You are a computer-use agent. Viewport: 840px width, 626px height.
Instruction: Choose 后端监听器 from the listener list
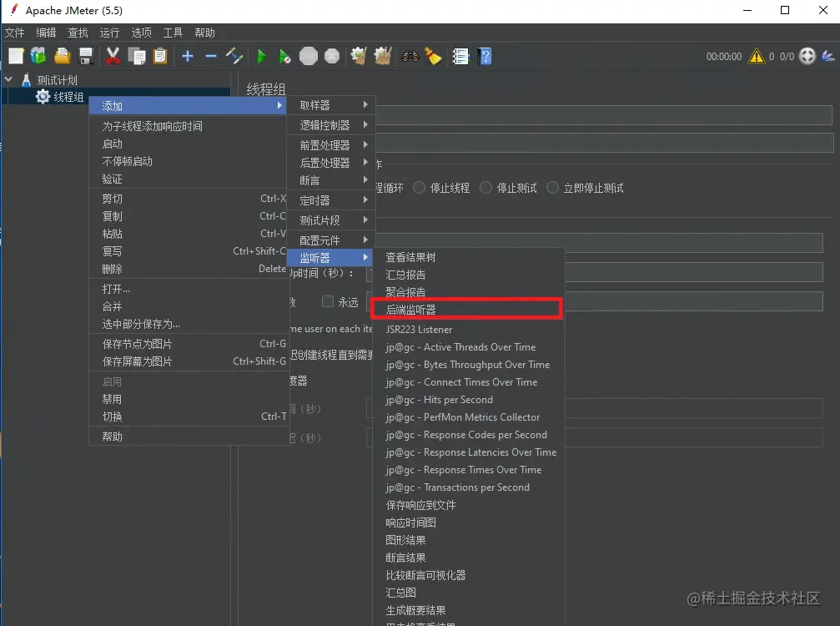pos(466,310)
